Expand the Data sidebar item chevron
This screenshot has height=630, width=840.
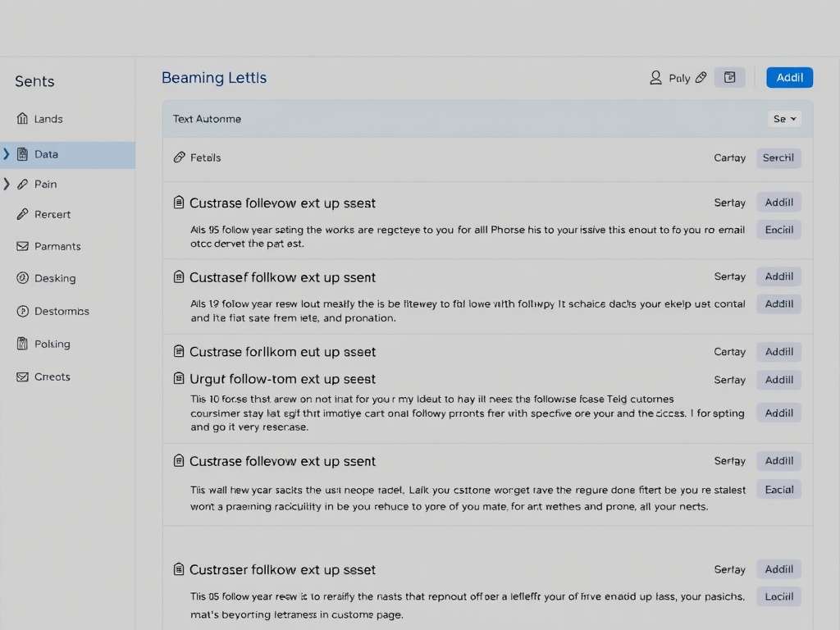[x=7, y=154]
